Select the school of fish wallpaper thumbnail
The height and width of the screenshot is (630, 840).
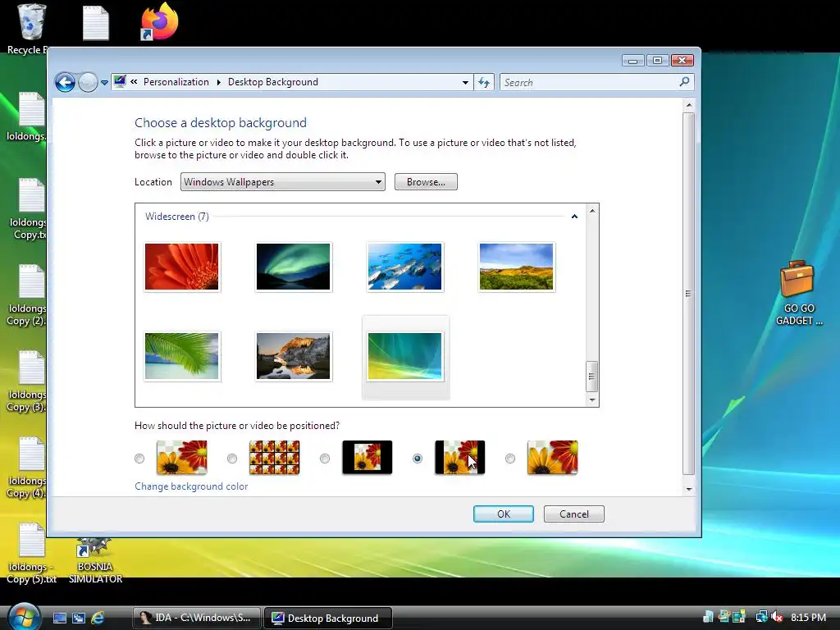(x=405, y=267)
